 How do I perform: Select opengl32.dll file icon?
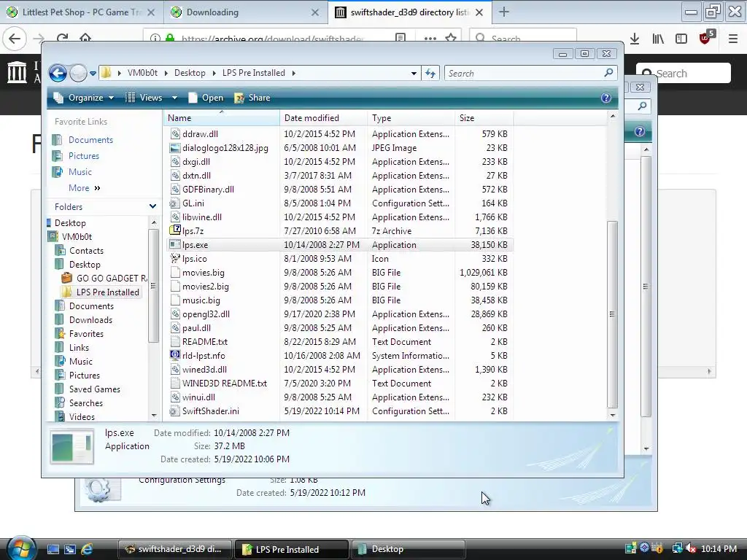175,314
